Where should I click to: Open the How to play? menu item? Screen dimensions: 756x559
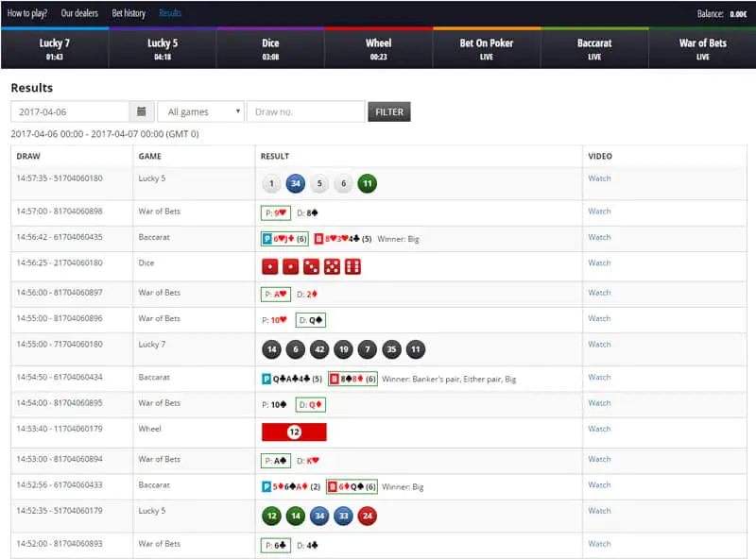pos(27,13)
